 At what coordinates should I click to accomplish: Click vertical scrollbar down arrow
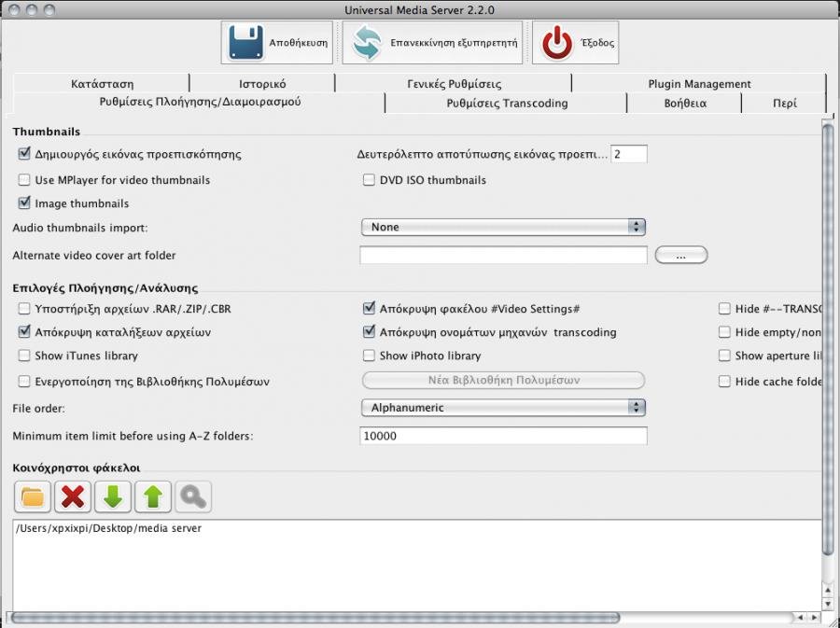tap(828, 603)
